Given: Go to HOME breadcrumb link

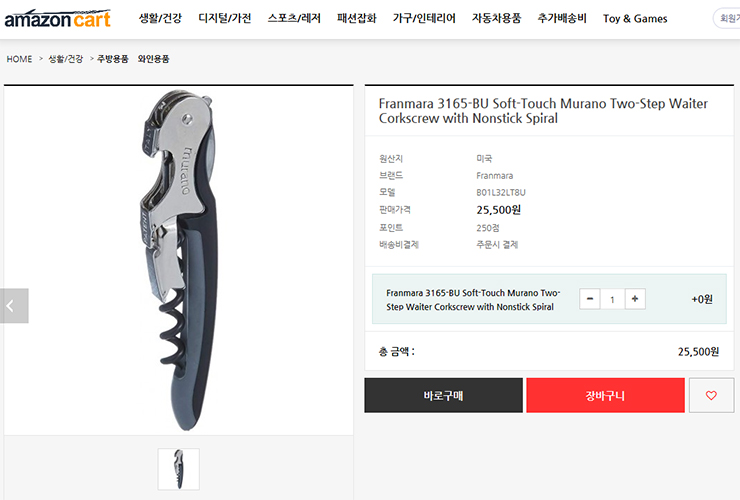Looking at the screenshot, I should pos(19,59).
